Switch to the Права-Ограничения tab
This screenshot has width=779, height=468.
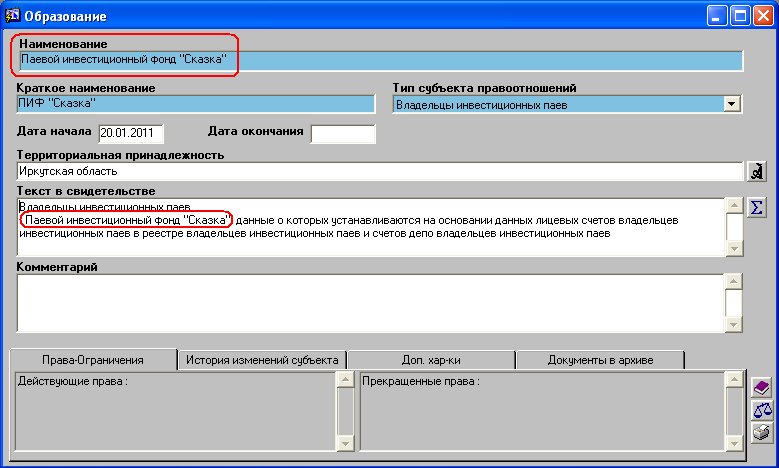click(x=93, y=360)
